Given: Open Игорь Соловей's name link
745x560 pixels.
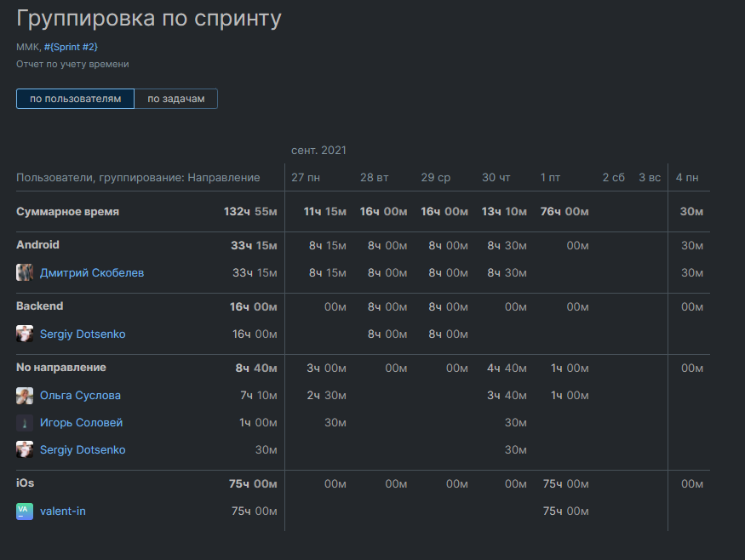Looking at the screenshot, I should tap(81, 423).
